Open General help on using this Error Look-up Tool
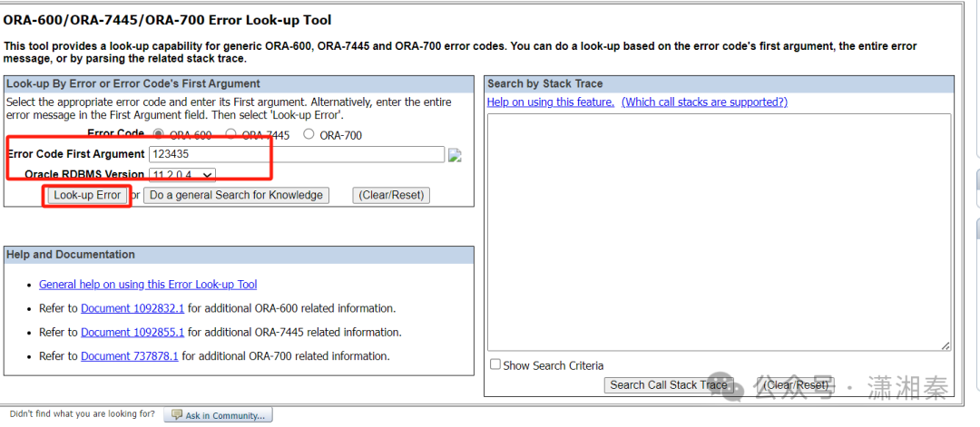Screen dimensions: 980x427 click(x=148, y=285)
